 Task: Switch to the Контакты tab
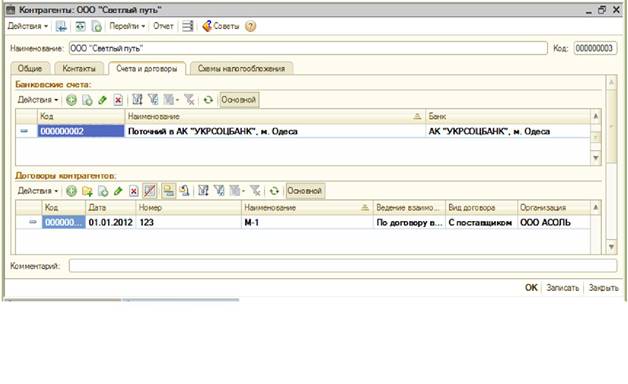pyautogui.click(x=79, y=68)
